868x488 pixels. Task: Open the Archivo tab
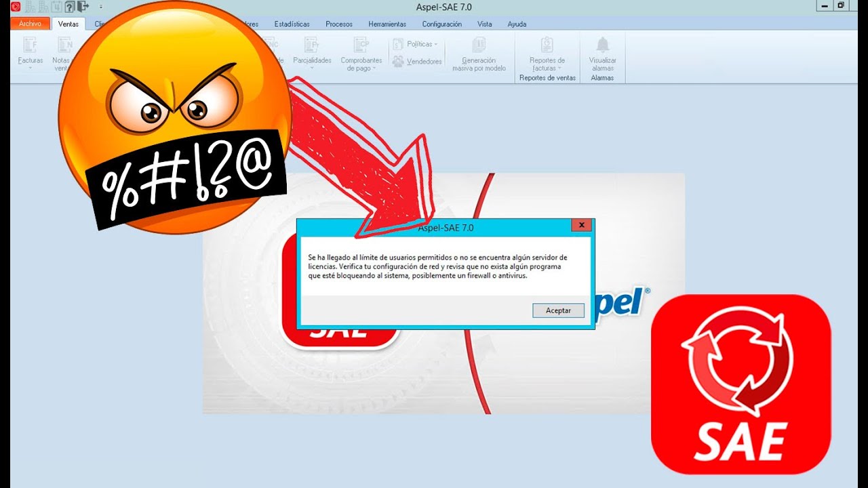(31, 24)
